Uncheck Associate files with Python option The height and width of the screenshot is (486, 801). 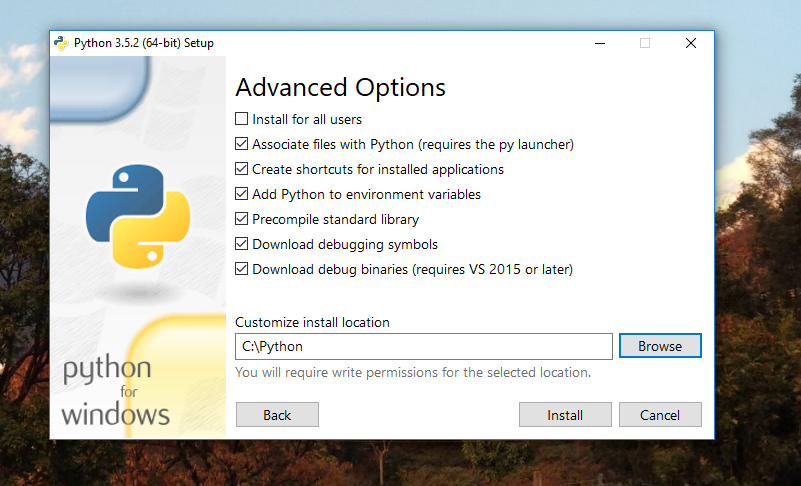(x=241, y=144)
